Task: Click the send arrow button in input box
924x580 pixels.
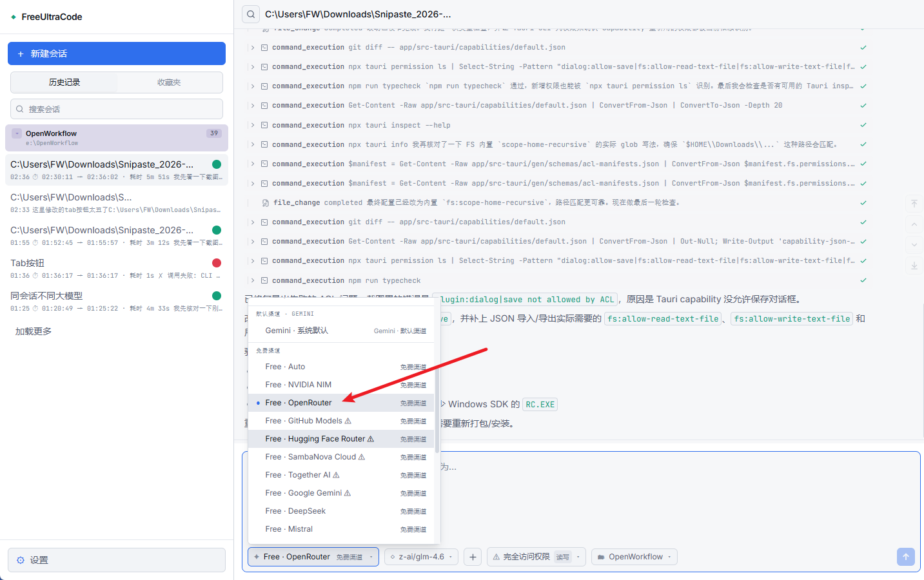Action: 906,557
